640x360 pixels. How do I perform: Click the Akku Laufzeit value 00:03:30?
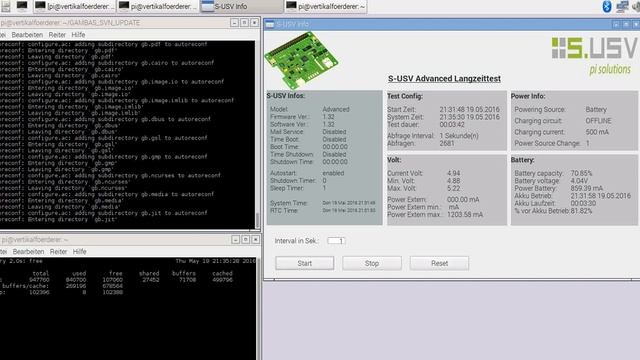point(583,203)
